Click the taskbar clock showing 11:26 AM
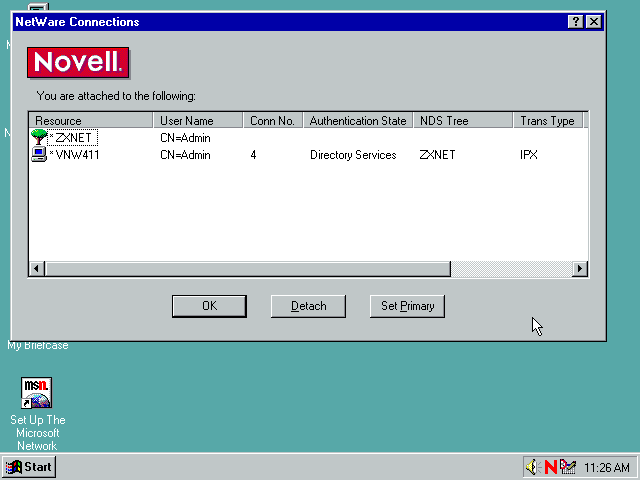 [x=607, y=467]
